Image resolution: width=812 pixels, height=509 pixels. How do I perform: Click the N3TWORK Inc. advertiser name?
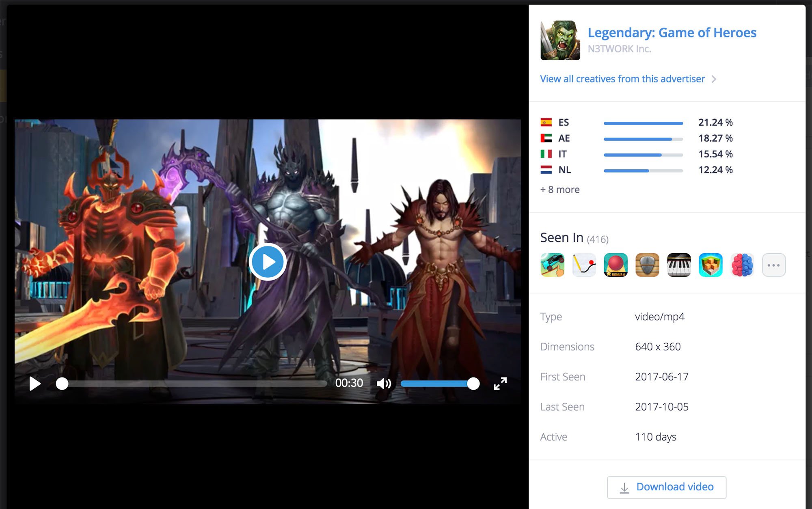click(x=620, y=49)
